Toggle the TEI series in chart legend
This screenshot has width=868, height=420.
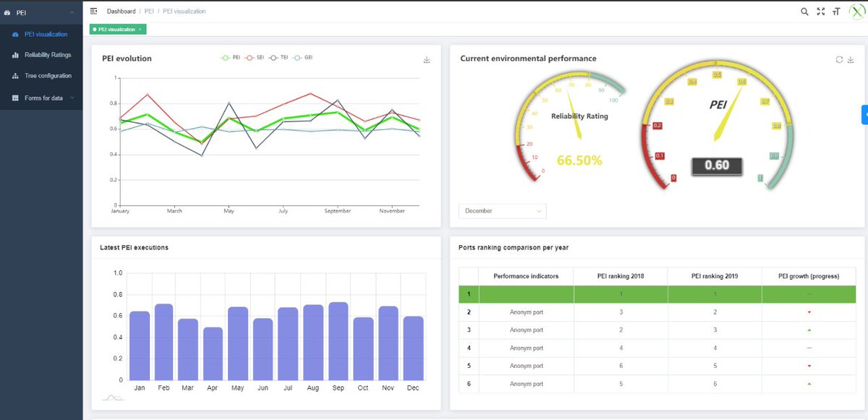tap(278, 57)
